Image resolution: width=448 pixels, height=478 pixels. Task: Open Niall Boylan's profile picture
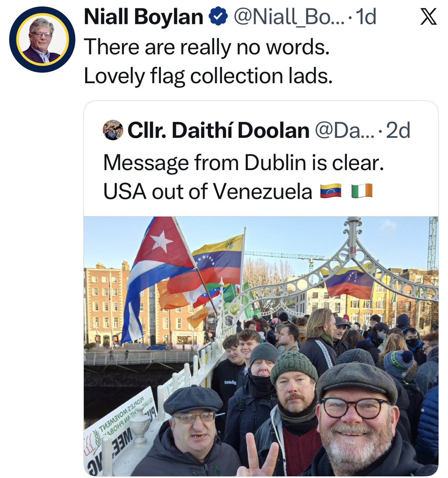pyautogui.click(x=42, y=39)
